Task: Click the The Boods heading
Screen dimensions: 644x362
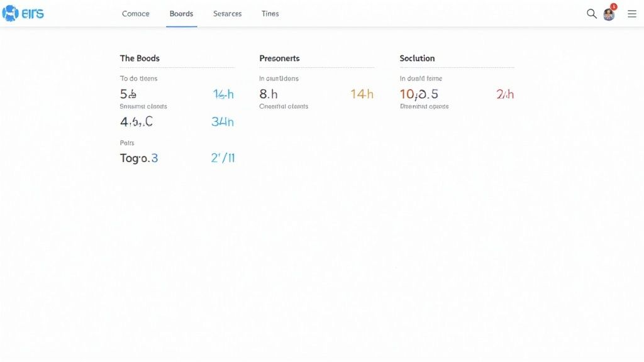Action: [140, 58]
